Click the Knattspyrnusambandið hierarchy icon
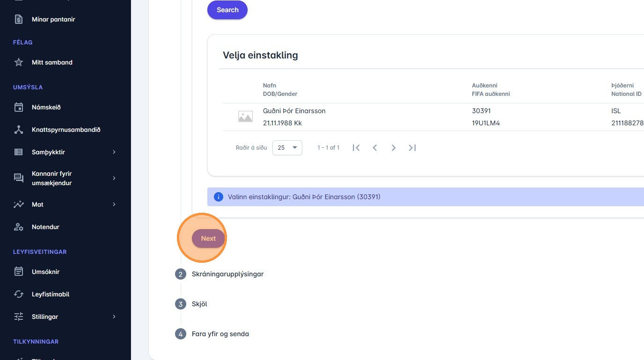 click(x=19, y=130)
